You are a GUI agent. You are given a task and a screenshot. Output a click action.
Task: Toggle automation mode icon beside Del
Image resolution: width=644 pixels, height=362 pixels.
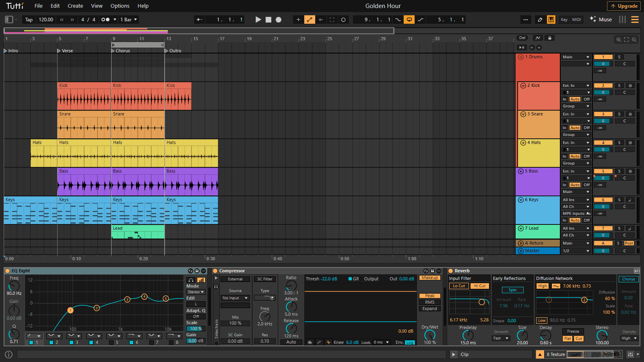point(538,38)
